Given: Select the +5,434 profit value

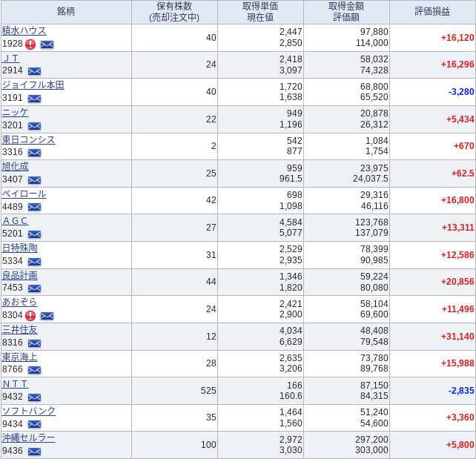Looking at the screenshot, I should (x=460, y=119).
